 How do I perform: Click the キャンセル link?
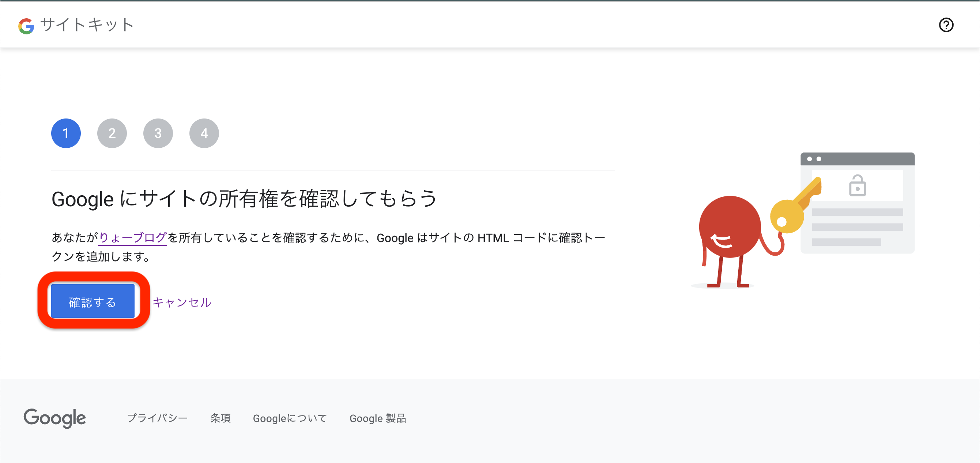coord(182,302)
